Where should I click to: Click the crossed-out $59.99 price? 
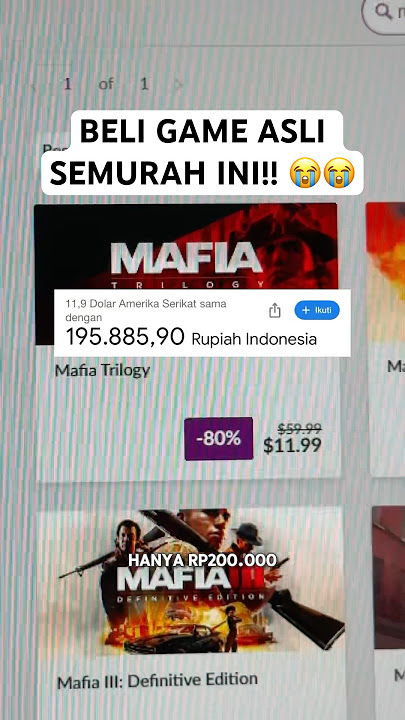coord(299,428)
